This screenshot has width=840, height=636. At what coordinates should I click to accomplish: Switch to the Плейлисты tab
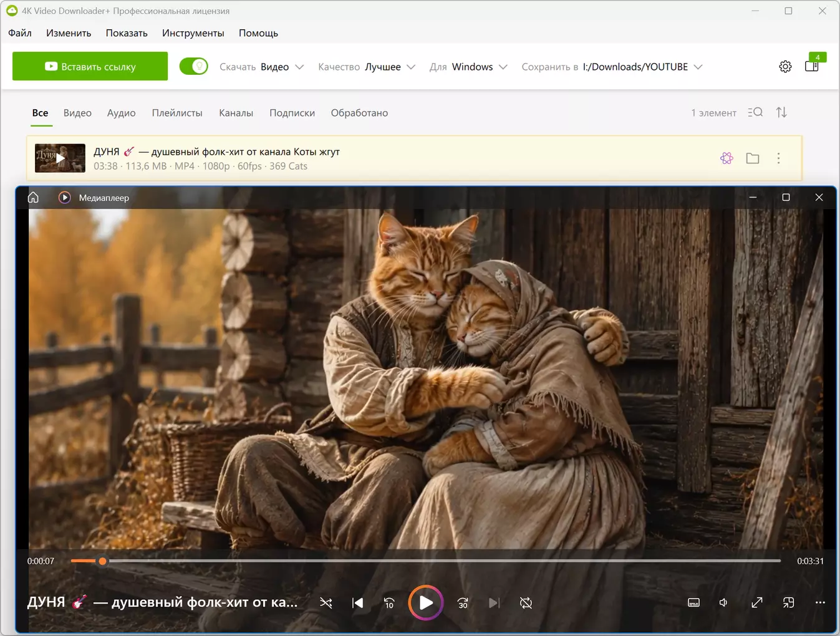(177, 113)
